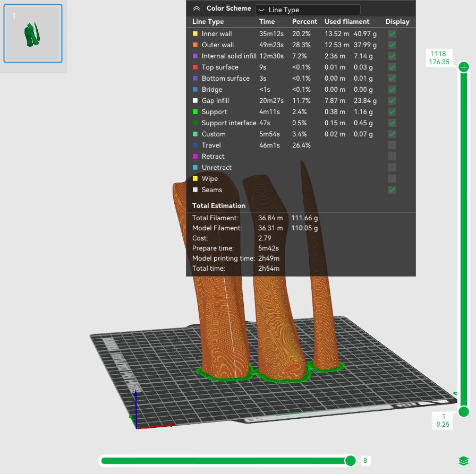This screenshot has width=476, height=474.
Task: Toggle Outer wall display checkbox
Action: click(392, 45)
